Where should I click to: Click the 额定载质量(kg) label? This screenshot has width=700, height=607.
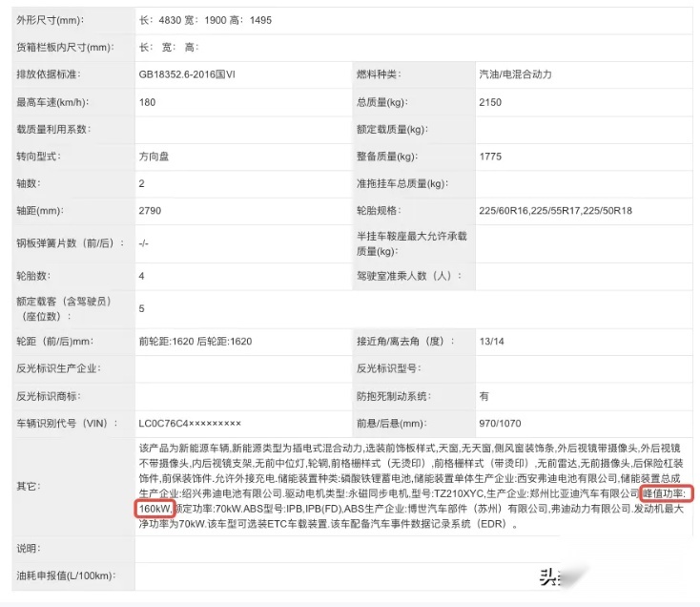(392, 130)
